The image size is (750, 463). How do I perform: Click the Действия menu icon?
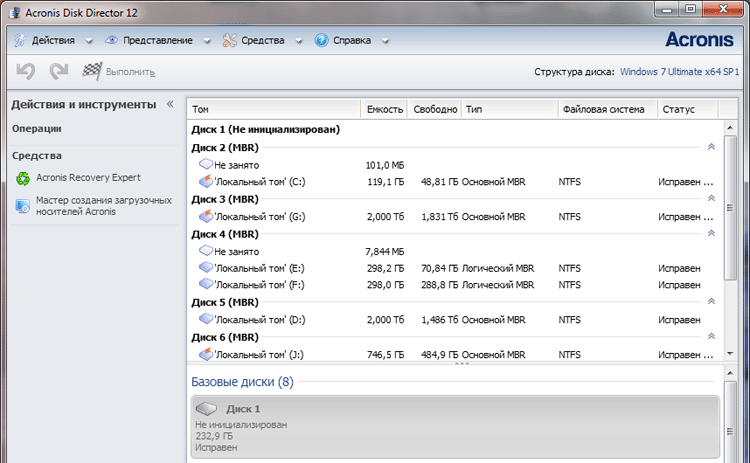click(x=20, y=40)
